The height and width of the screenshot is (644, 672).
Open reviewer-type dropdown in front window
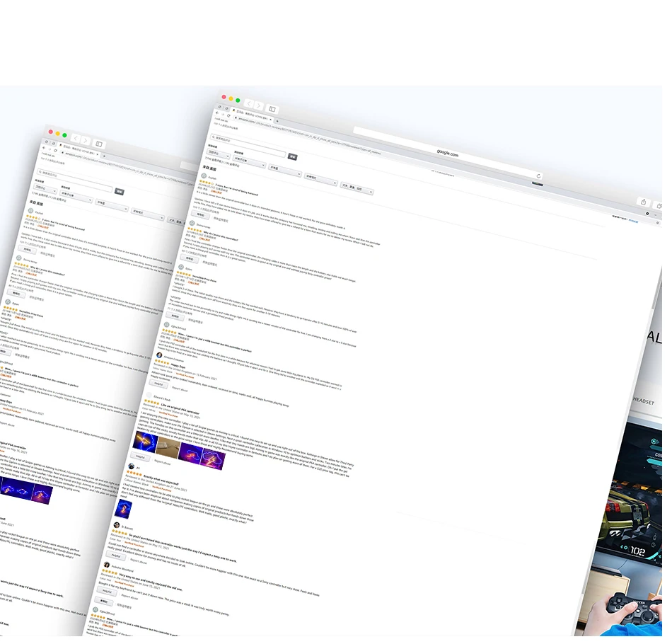coord(250,163)
